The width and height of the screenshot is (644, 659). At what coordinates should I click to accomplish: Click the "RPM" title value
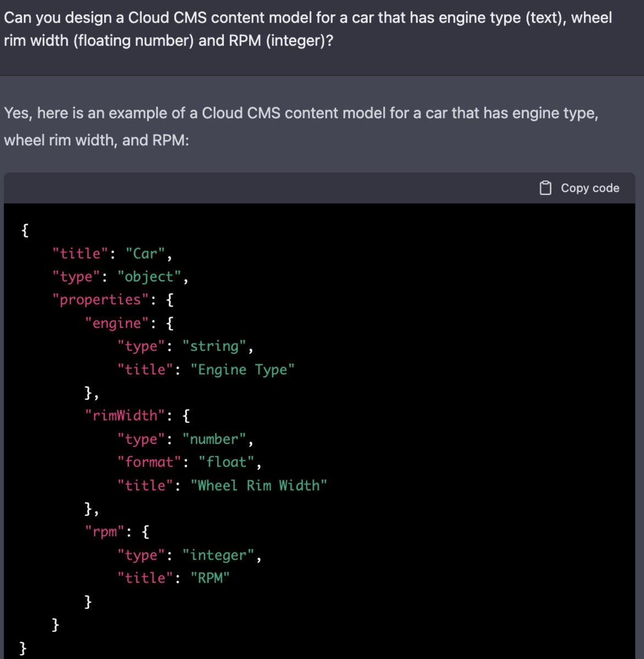(210, 578)
